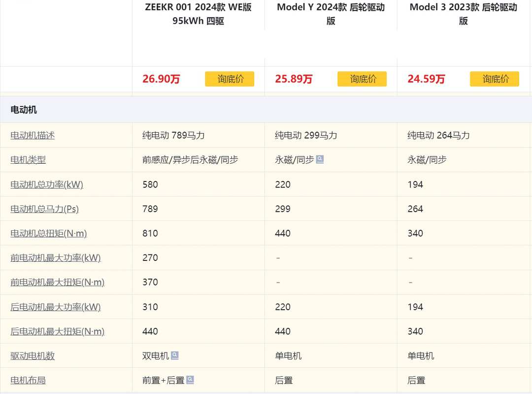Click the 25.89万 price

point(294,79)
